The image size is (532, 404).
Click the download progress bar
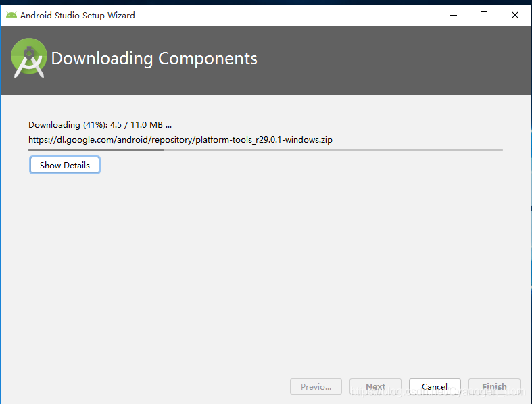pyautogui.click(x=265, y=149)
